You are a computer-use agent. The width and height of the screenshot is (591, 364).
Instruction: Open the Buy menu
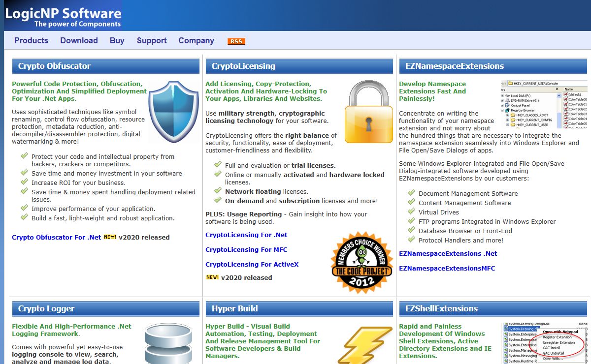click(117, 40)
